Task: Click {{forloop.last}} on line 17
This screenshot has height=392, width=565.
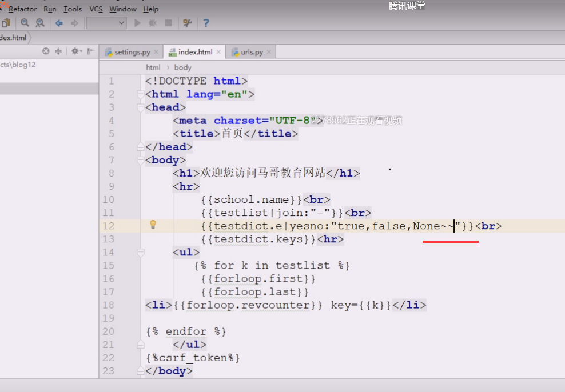Action: pos(254,292)
